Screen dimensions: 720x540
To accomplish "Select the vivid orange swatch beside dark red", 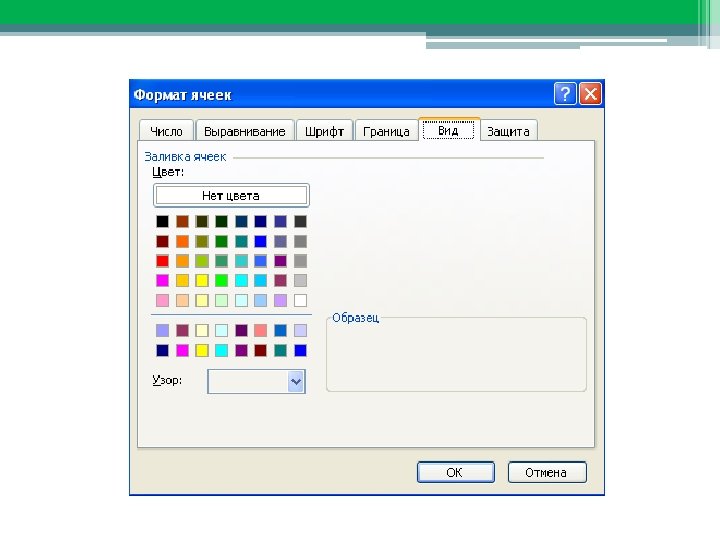I will point(182,241).
